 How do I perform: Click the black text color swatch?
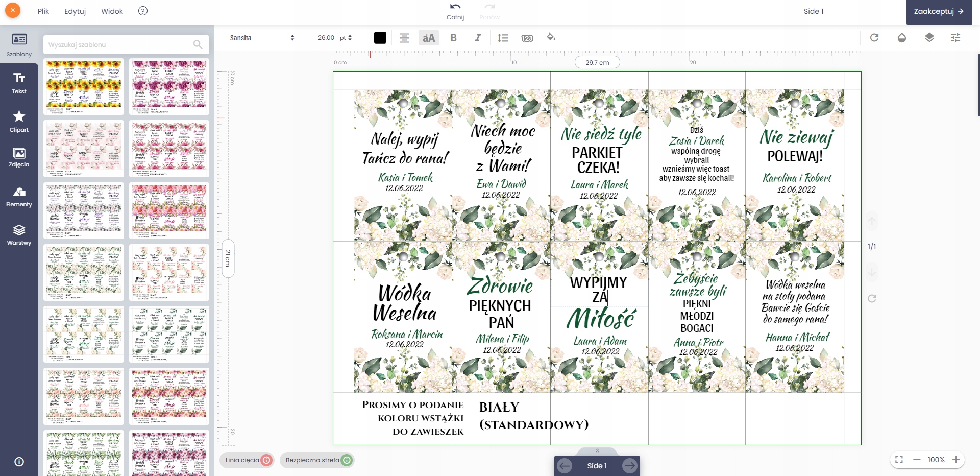(x=380, y=38)
